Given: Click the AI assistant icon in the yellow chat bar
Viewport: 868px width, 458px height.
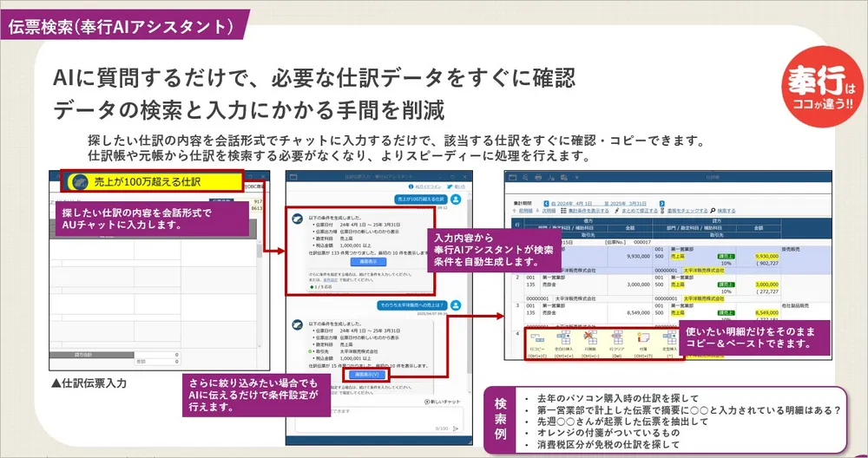Looking at the screenshot, I should tap(81, 181).
